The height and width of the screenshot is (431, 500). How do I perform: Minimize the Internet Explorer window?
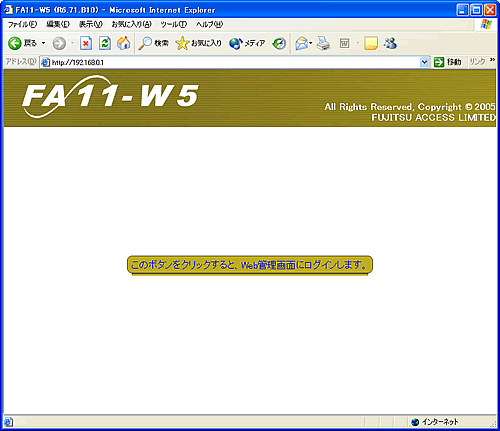(x=462, y=10)
